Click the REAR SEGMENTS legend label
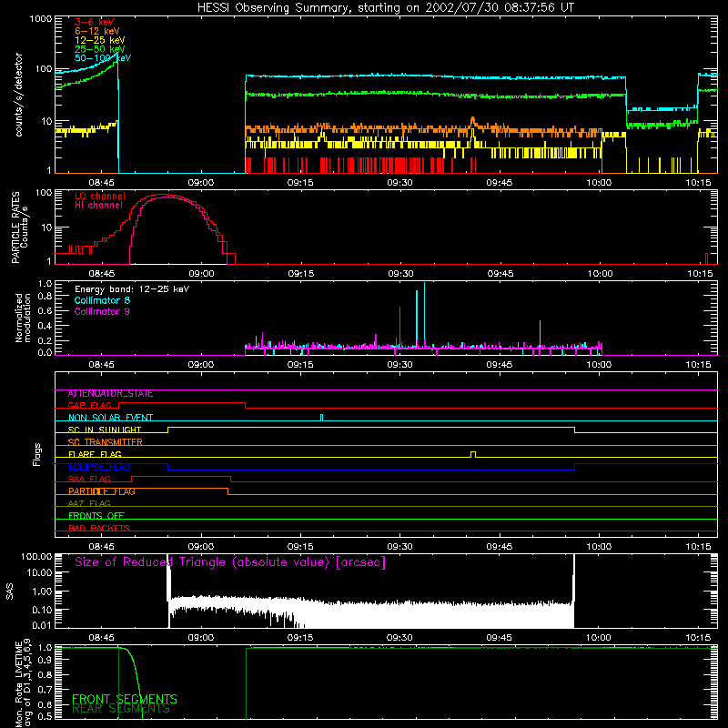The image size is (728, 728). coord(121,709)
